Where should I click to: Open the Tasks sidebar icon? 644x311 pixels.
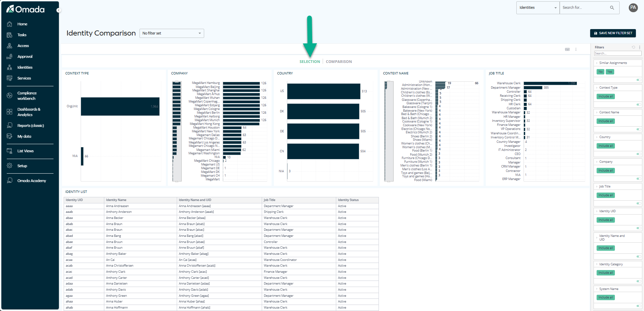9,35
